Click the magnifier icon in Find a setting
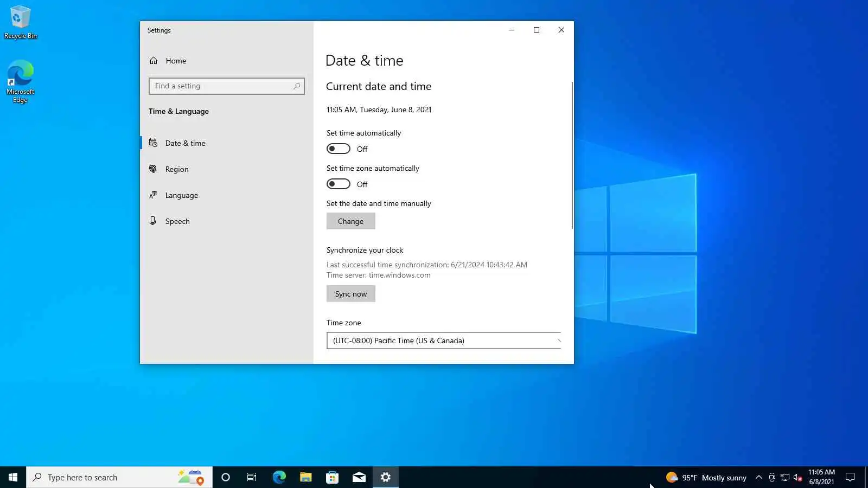 click(x=297, y=86)
